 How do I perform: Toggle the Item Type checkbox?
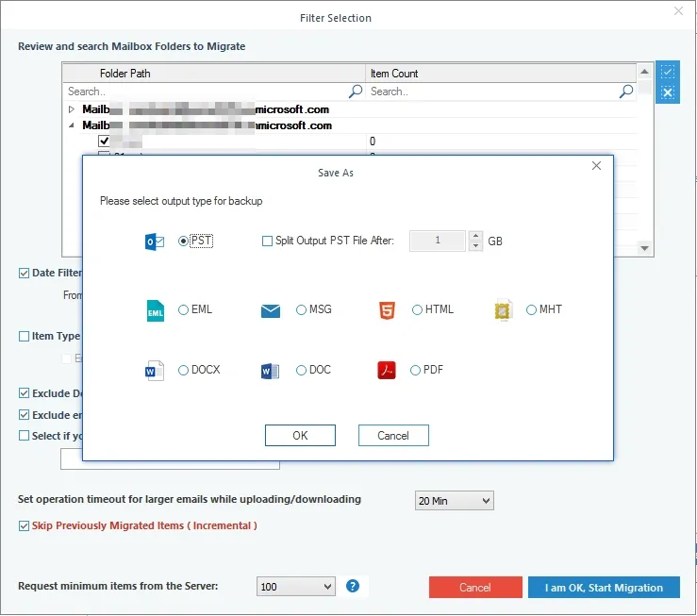24,336
